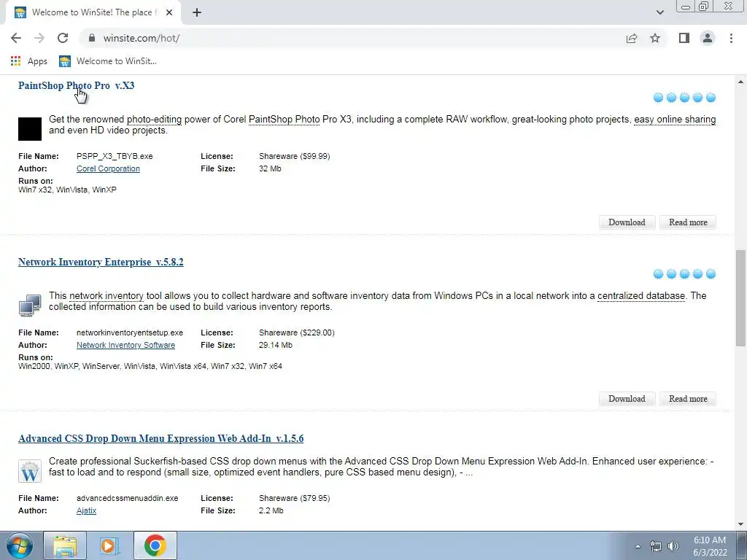Go back to the previous page
The image size is (747, 560).
[16, 38]
